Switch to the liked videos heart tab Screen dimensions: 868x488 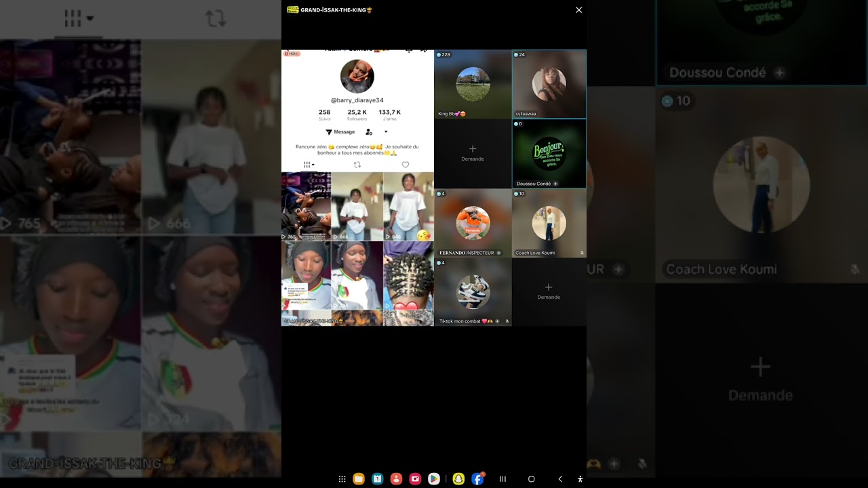coord(406,165)
